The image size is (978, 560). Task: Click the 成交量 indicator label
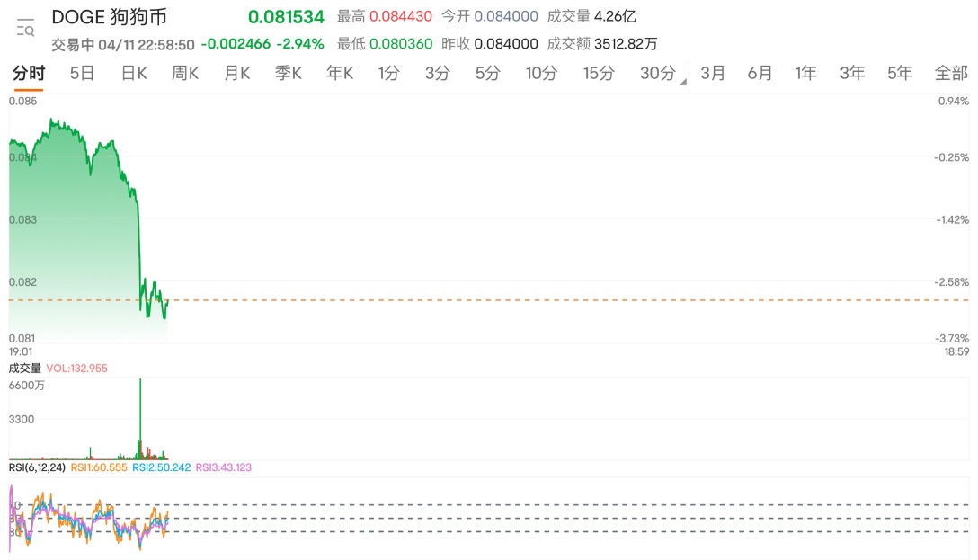[25, 368]
